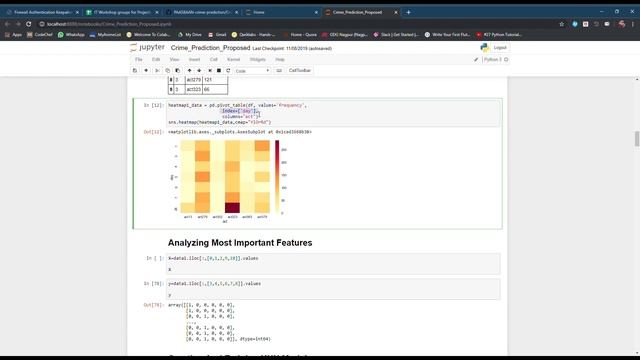640x360 pixels.
Task: Click the Python 3 kernel name
Action: pyautogui.click(x=492, y=60)
